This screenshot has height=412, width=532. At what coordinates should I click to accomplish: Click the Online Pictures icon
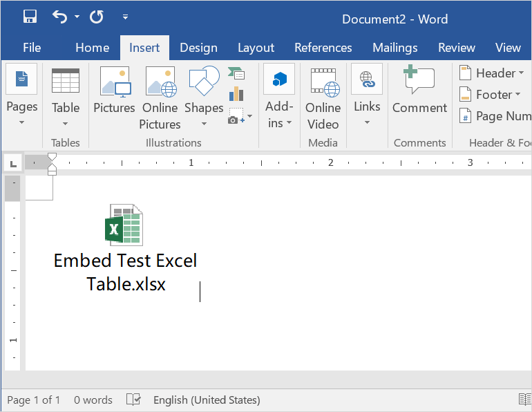tap(161, 81)
